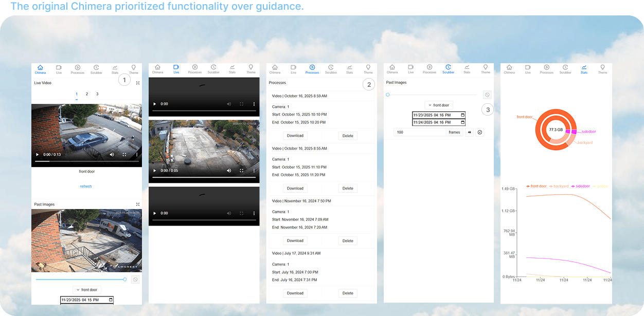The height and width of the screenshot is (316, 644).
Task: Click the rewind button beside the frames field
Action: click(469, 133)
